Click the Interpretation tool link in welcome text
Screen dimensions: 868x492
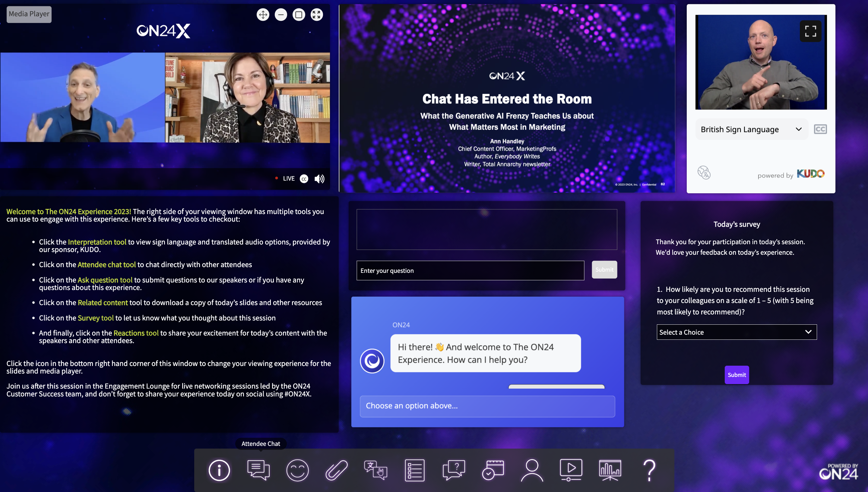click(97, 241)
